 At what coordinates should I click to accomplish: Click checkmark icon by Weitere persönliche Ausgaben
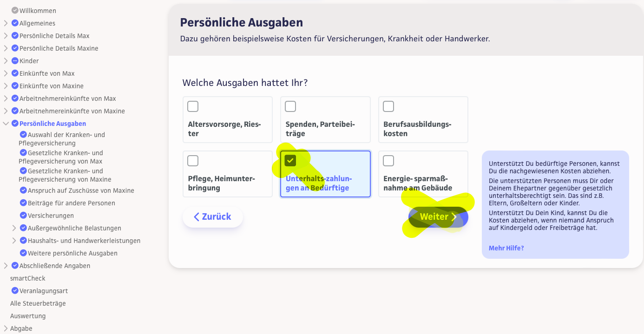(x=24, y=253)
